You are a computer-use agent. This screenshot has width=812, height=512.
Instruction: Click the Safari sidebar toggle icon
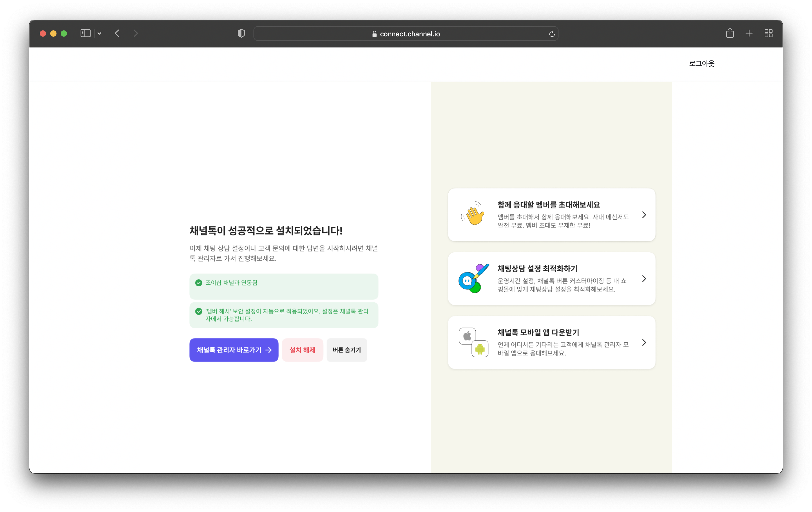(x=85, y=33)
